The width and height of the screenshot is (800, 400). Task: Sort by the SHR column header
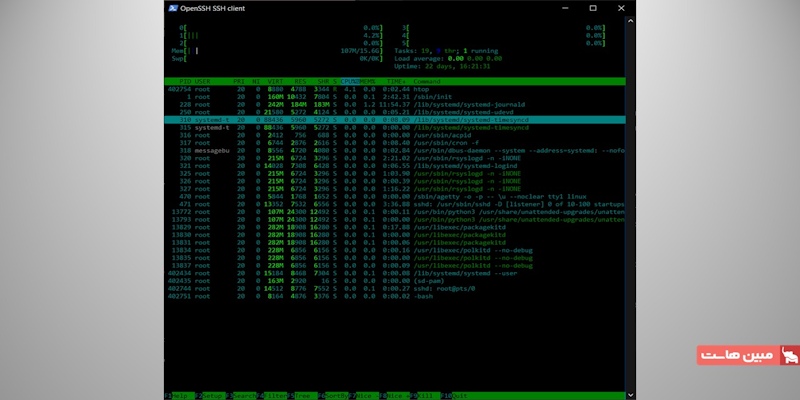point(323,82)
